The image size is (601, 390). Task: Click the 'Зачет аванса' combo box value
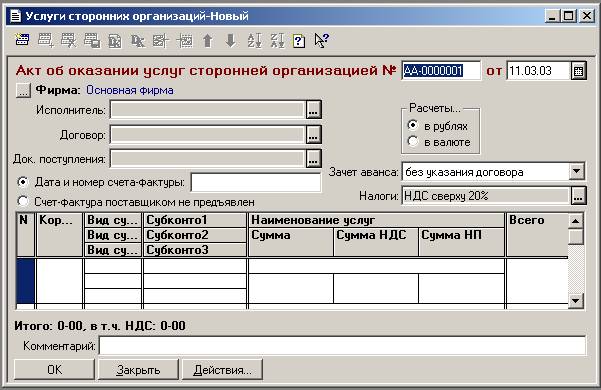tap(485, 172)
